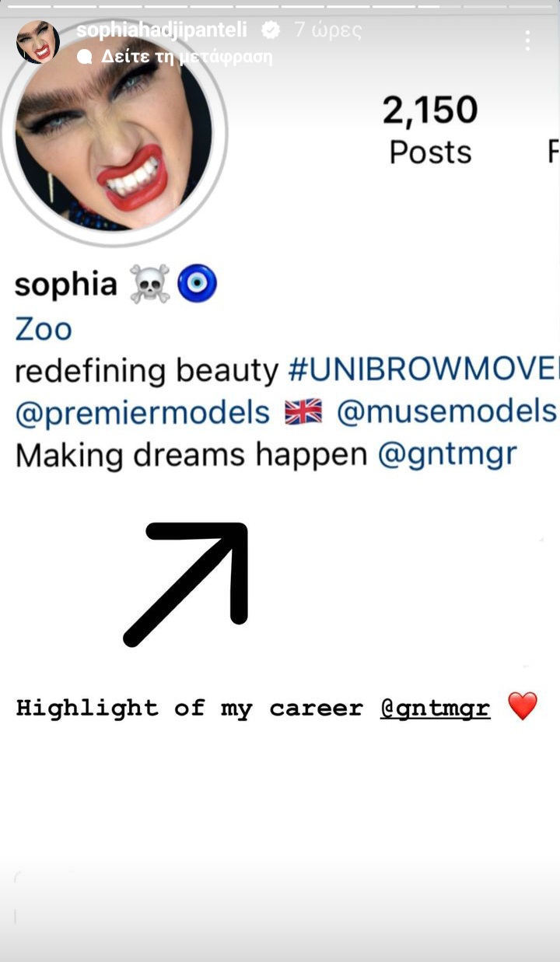Tap Δείτε τη μετάφραση translation link
The height and width of the screenshot is (962, 560).
(x=187, y=57)
